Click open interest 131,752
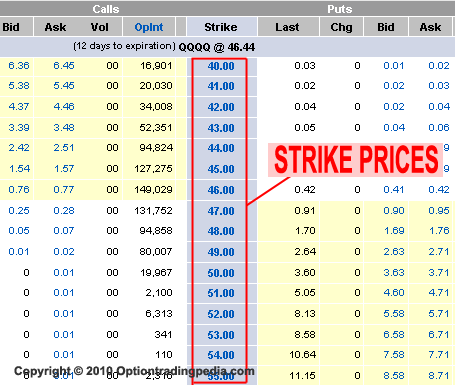 153,211
